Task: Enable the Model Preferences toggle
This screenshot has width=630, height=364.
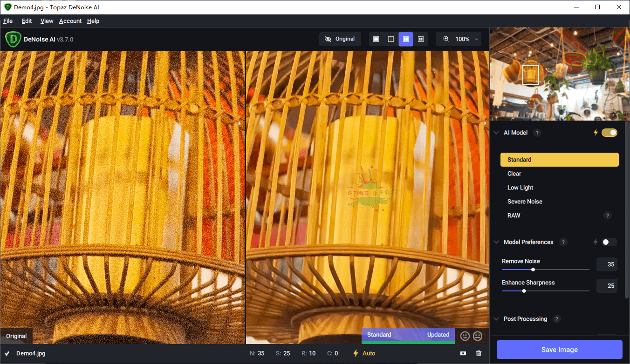Action: click(x=606, y=242)
